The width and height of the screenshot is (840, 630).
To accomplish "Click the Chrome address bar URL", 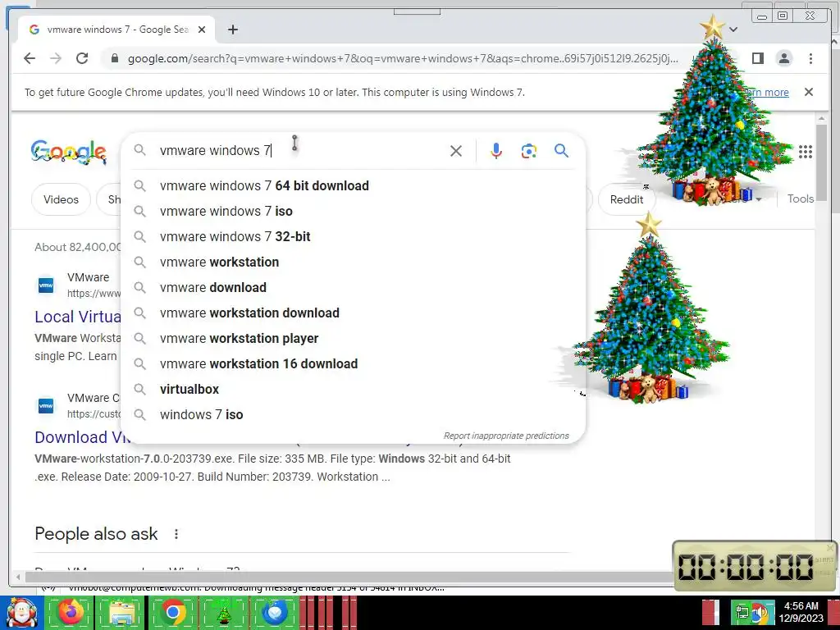I will click(x=403, y=58).
